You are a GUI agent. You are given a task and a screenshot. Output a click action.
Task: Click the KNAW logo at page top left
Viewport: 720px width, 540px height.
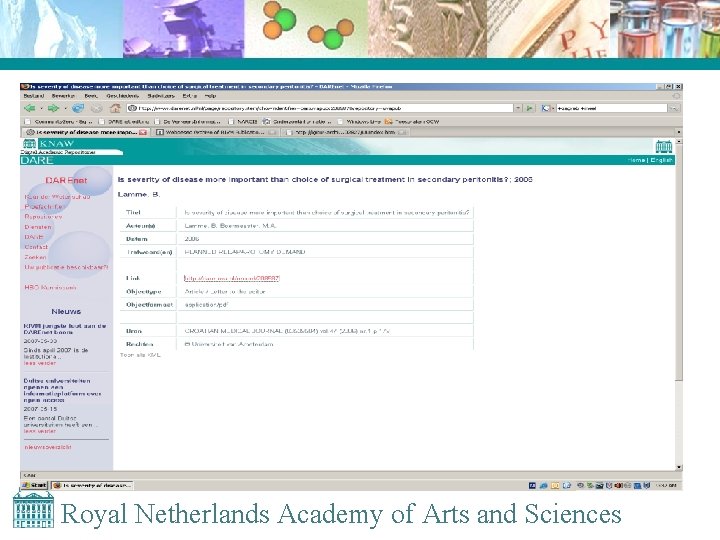49,144
